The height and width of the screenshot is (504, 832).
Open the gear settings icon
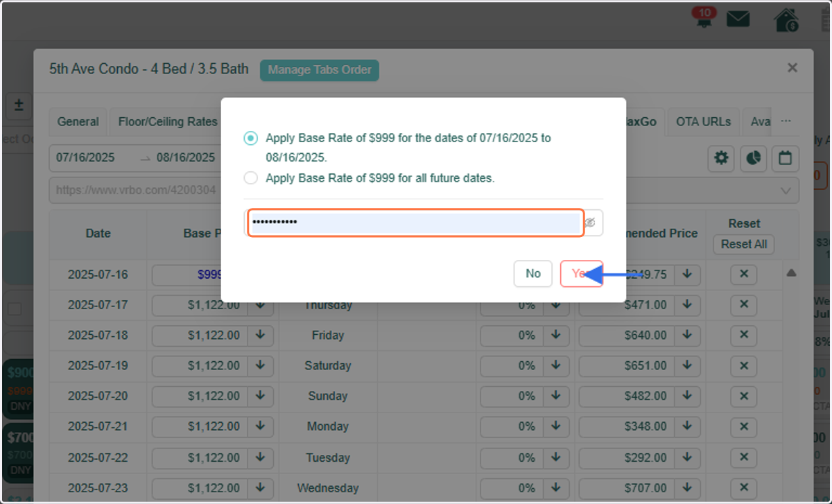coord(721,158)
